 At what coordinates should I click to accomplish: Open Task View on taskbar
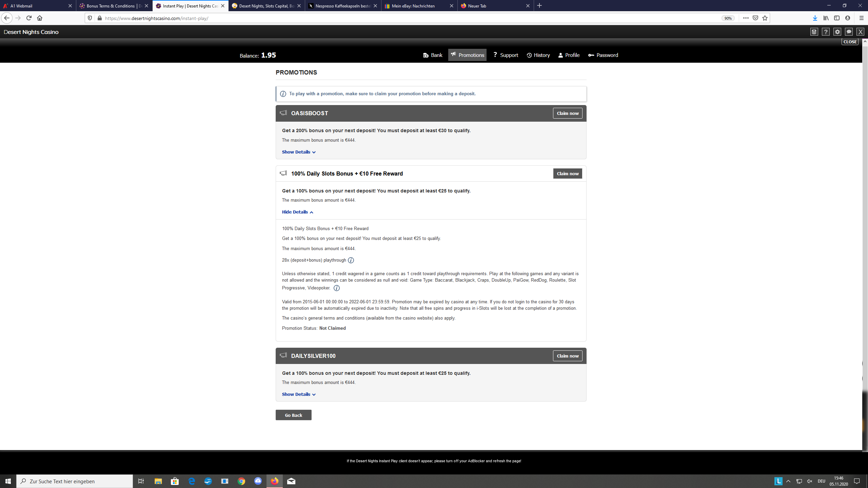coord(141,481)
